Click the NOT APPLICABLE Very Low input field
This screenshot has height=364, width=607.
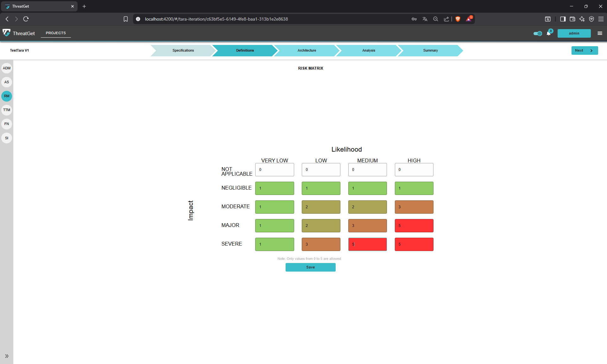(x=274, y=170)
